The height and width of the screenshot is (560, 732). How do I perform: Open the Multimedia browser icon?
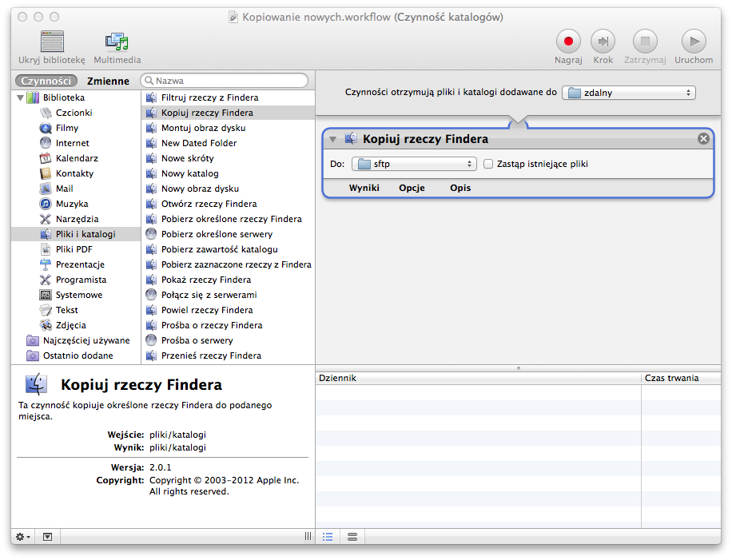tap(117, 42)
